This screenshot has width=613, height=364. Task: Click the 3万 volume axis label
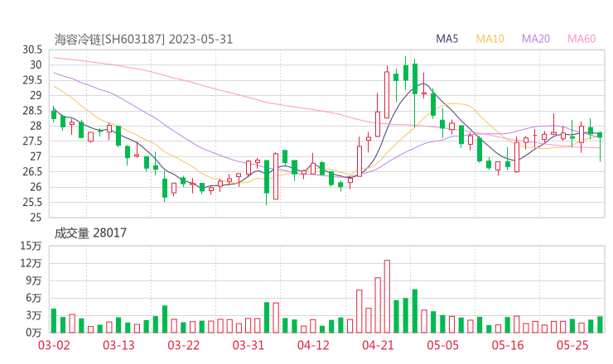[x=34, y=315]
